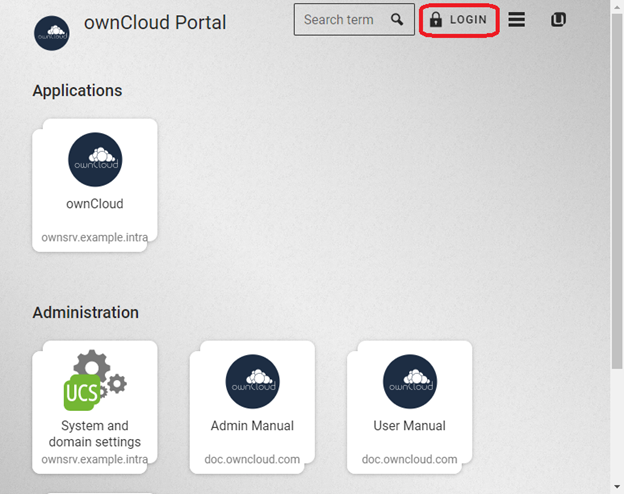Click the search magnifier icon

(397, 19)
